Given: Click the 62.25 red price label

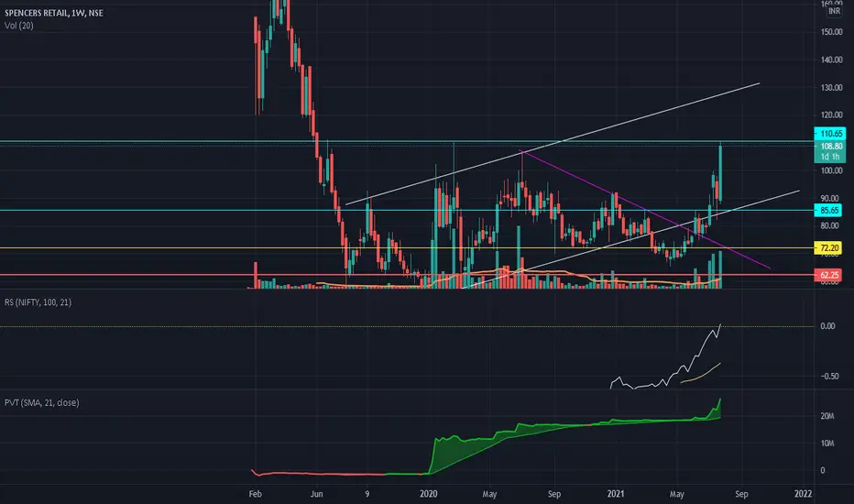Looking at the screenshot, I should [x=828, y=276].
